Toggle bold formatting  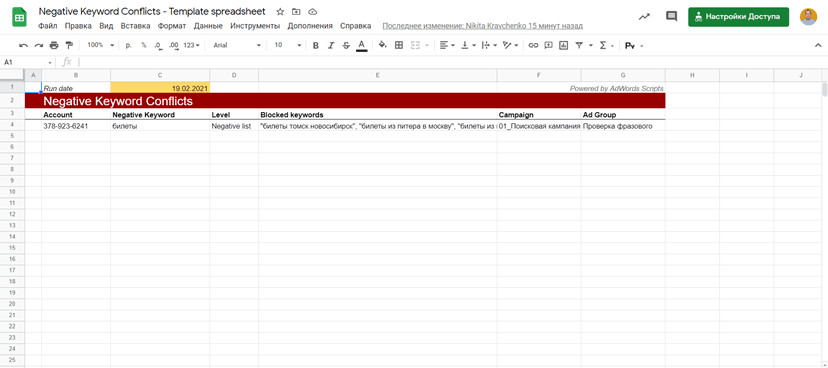tap(316, 45)
